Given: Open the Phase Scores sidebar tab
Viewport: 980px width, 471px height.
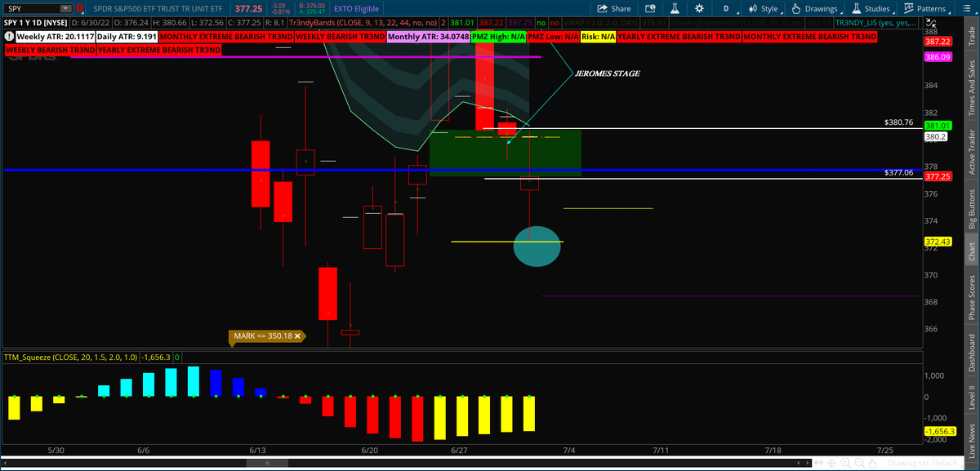Looking at the screenshot, I should click(972, 297).
